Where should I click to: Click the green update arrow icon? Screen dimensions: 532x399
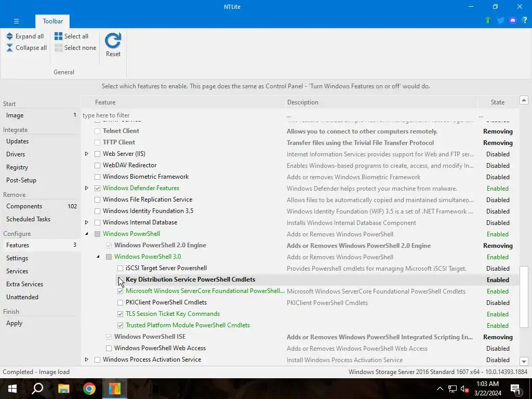point(488,20)
